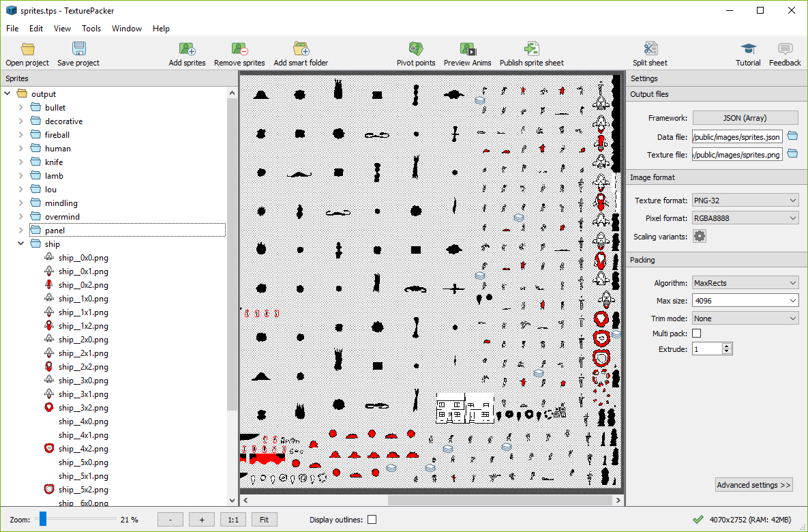Increase the Extrude value

click(x=727, y=346)
